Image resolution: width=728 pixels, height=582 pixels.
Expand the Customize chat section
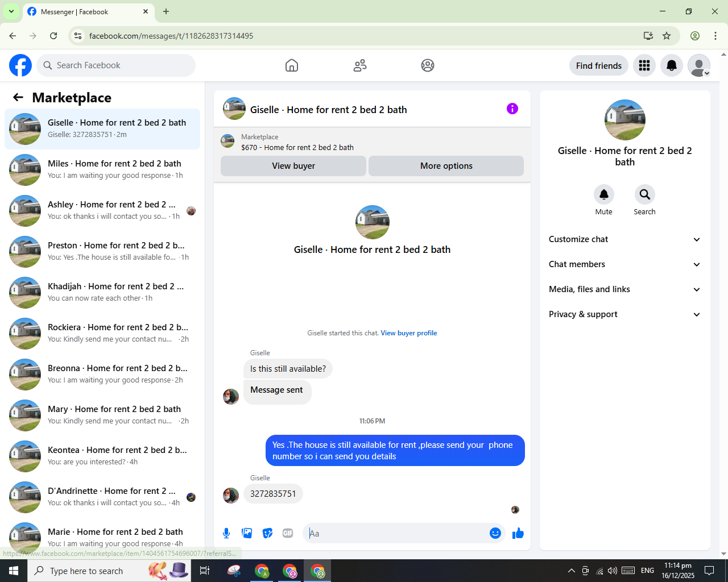625,239
